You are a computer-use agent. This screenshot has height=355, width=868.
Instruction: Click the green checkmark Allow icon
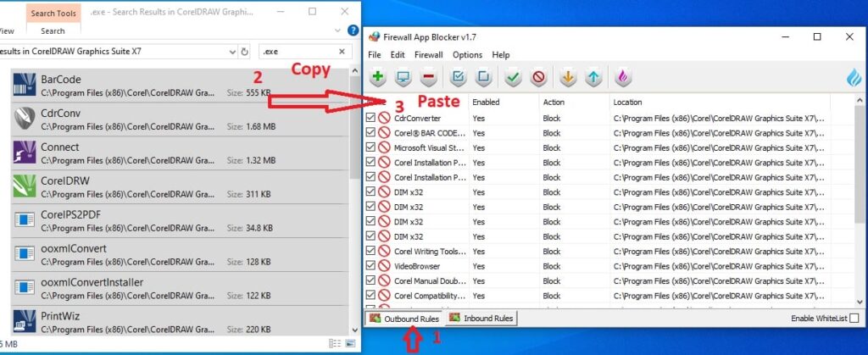pyautogui.click(x=513, y=77)
